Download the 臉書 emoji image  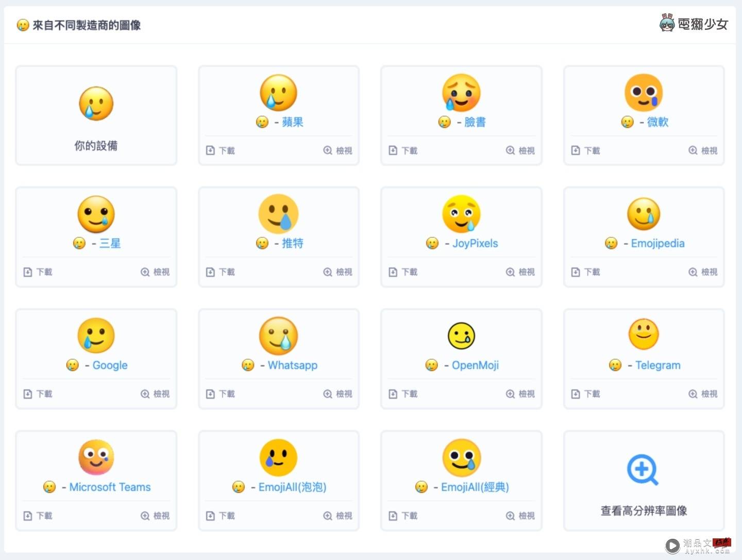pos(403,150)
